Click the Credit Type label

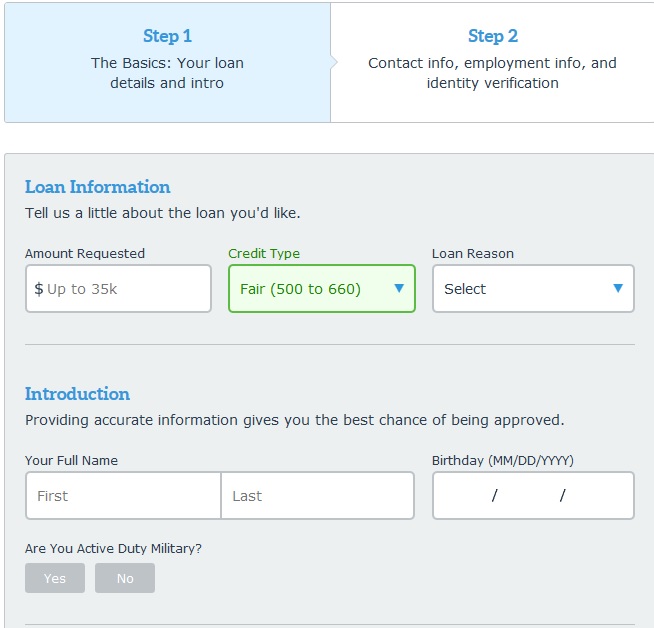click(x=264, y=254)
